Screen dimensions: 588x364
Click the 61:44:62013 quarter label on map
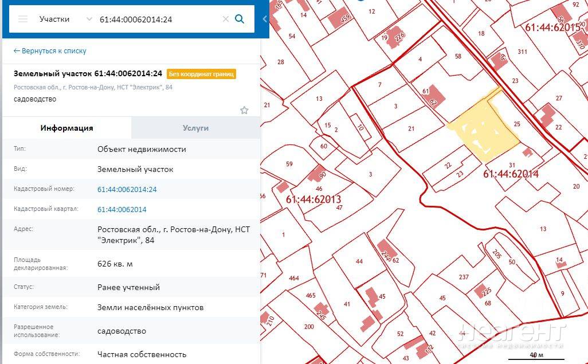pos(313,199)
